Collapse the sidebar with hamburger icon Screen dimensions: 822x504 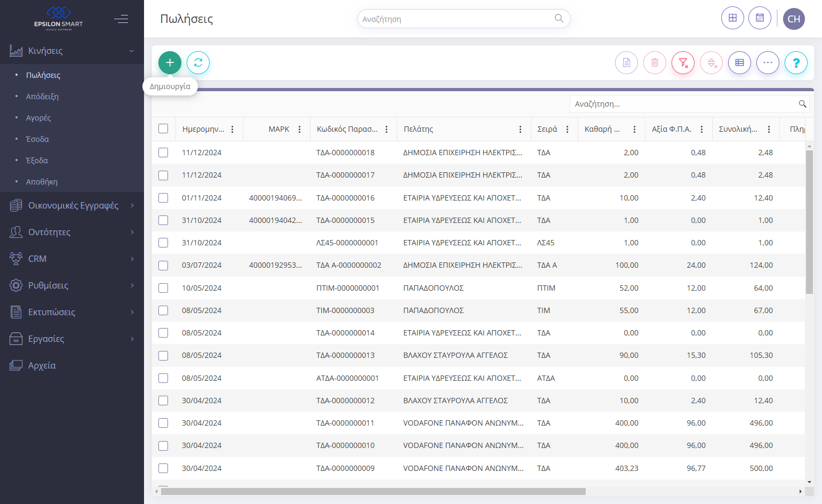pyautogui.click(x=121, y=19)
